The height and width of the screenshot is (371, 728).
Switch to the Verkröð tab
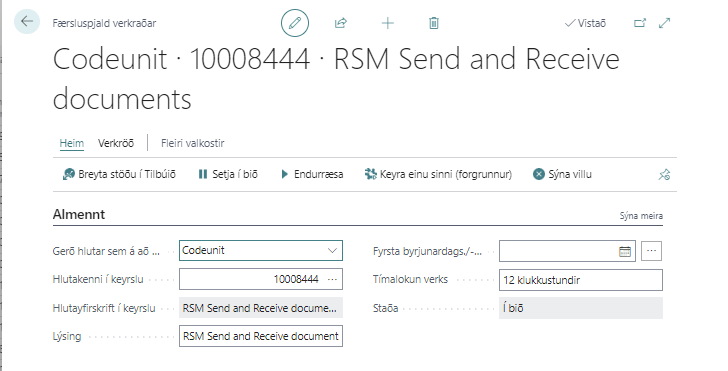point(116,143)
